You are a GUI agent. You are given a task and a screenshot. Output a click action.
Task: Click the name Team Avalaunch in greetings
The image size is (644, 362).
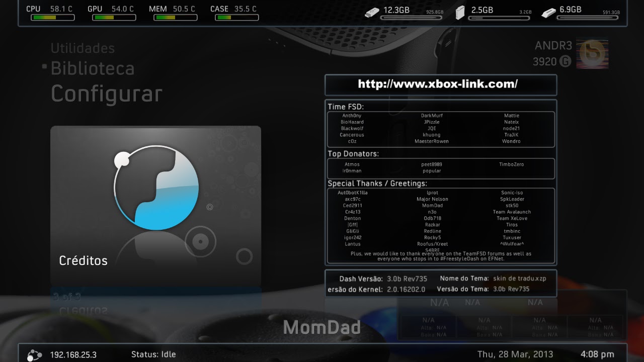512,212
